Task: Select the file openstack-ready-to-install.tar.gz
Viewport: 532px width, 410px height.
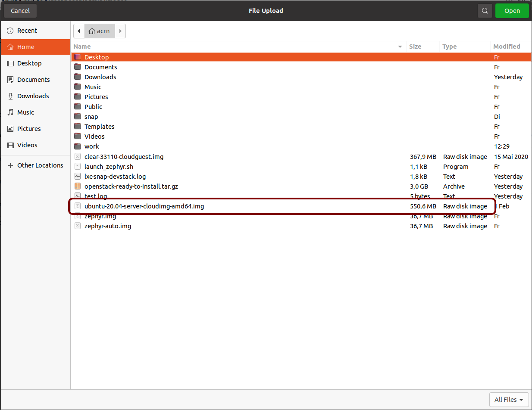Action: [x=131, y=186]
